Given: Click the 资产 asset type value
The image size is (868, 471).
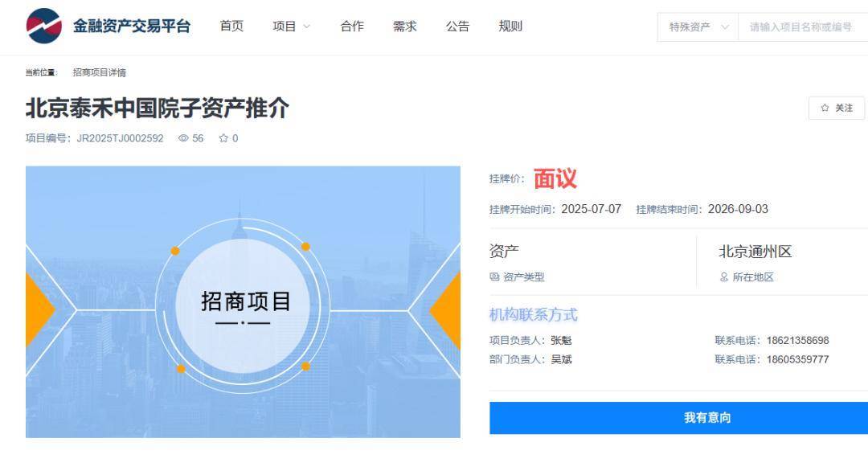Looking at the screenshot, I should [x=504, y=252].
